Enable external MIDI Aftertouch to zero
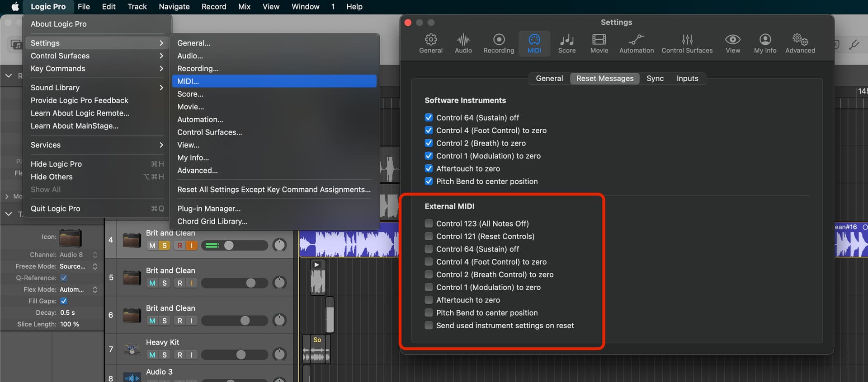 click(429, 300)
